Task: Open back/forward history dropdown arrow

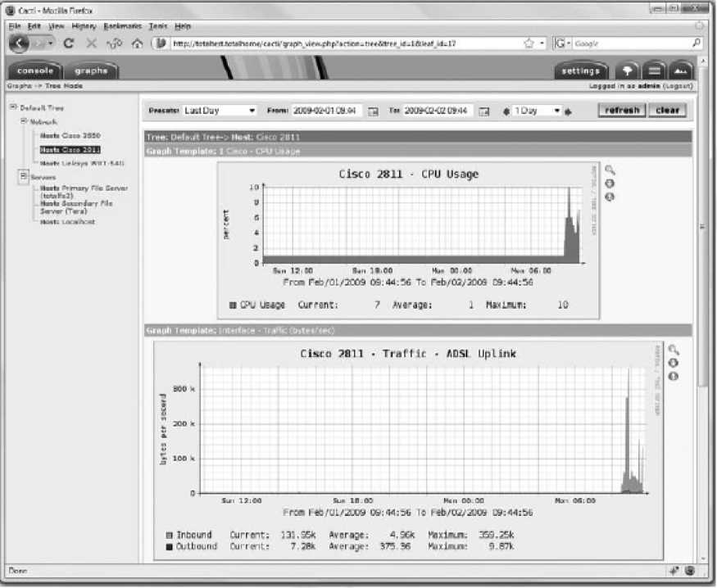Action: (50, 43)
